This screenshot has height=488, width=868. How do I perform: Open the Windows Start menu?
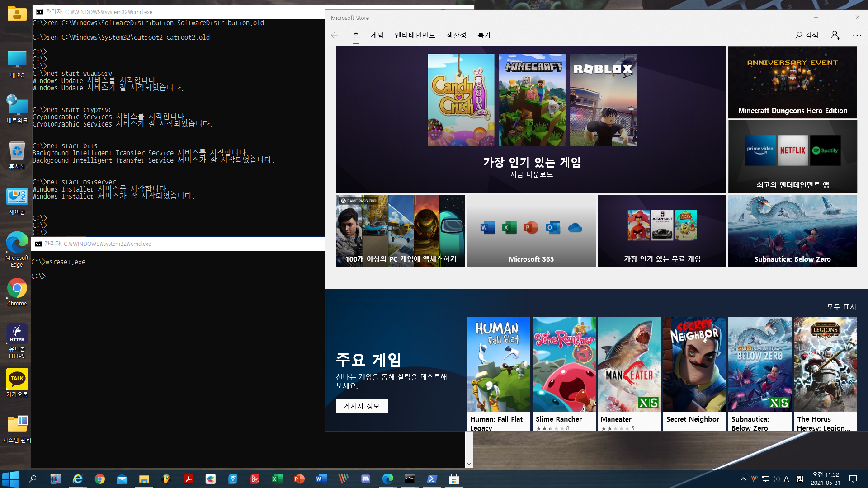[11, 479]
